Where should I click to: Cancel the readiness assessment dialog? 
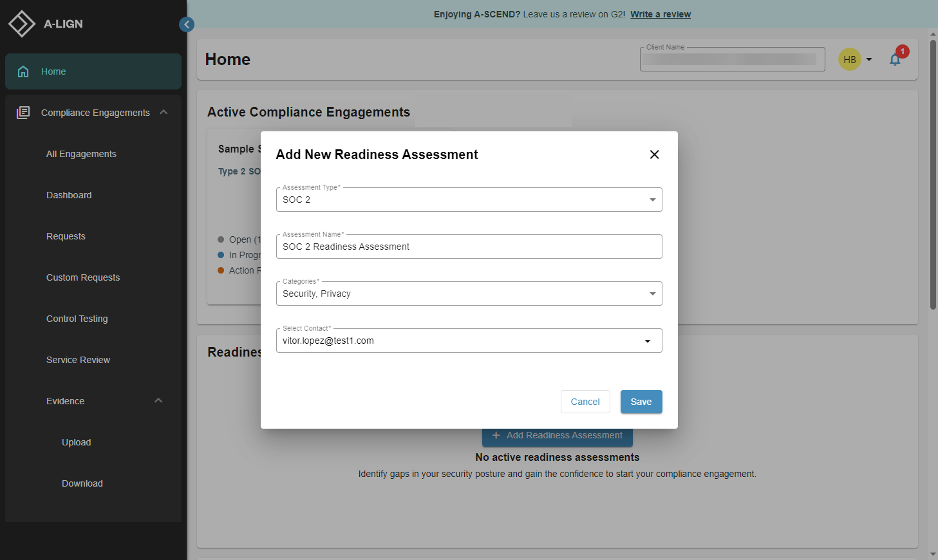(585, 401)
